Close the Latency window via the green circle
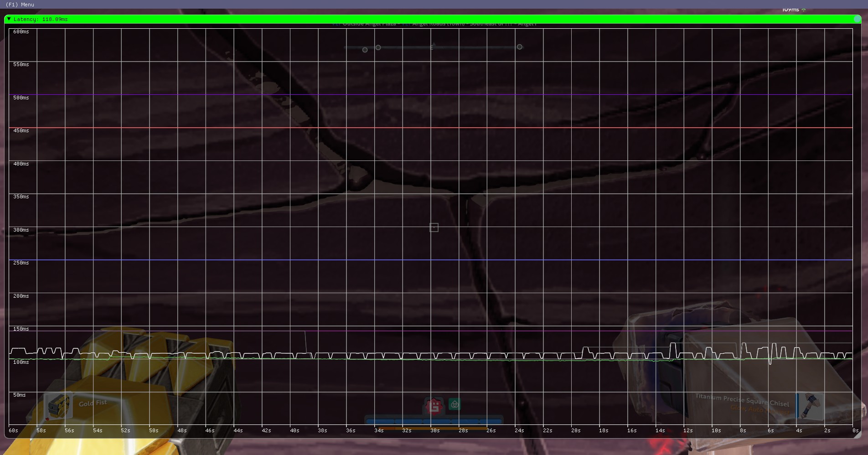Image resolution: width=868 pixels, height=455 pixels. tap(857, 19)
